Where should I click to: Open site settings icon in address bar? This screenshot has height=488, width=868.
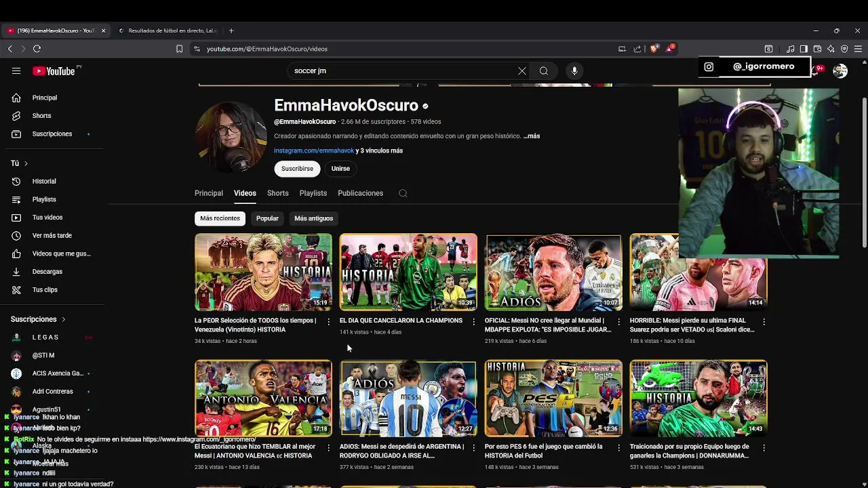(197, 49)
